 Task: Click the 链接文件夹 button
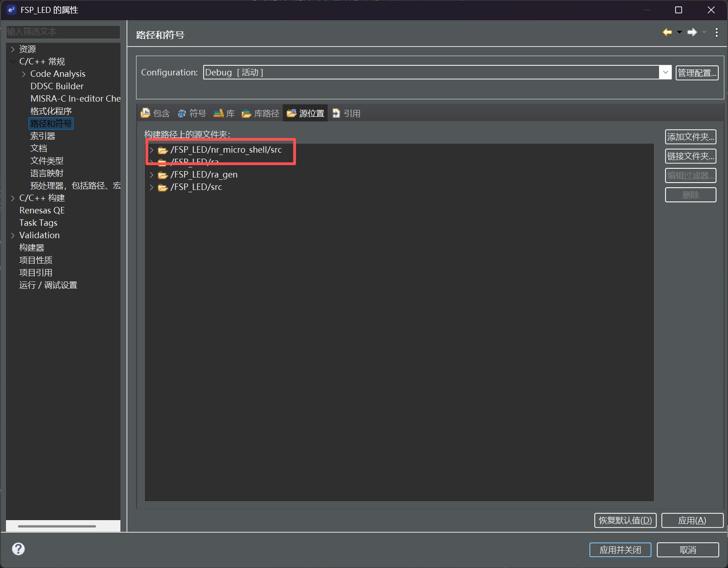coord(691,156)
